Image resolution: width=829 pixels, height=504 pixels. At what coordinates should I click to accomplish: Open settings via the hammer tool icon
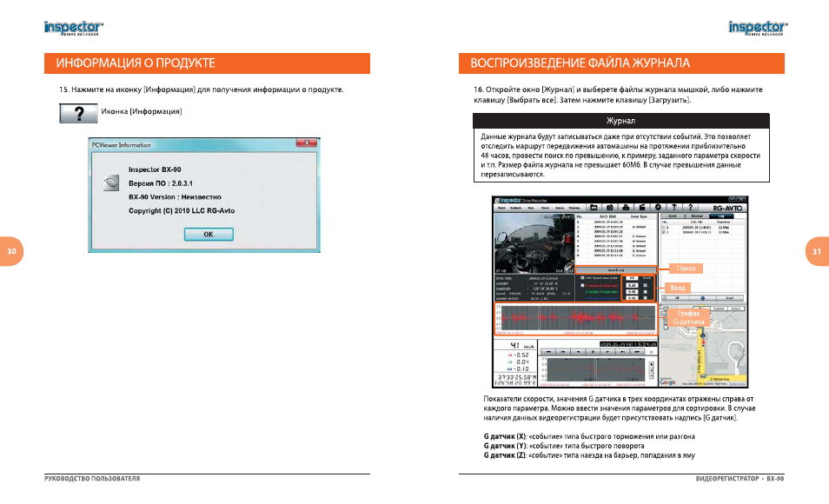tap(674, 208)
